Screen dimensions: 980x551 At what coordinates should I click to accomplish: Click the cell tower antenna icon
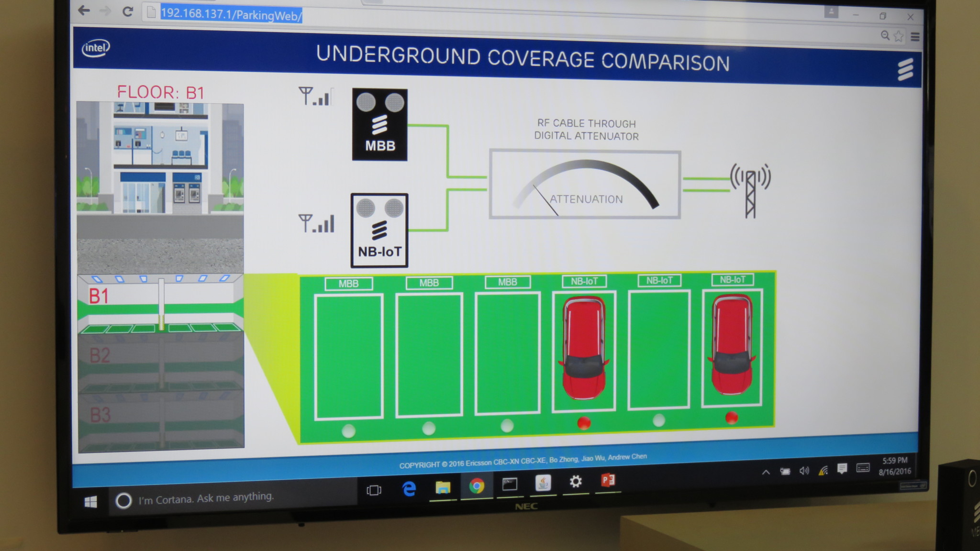click(x=750, y=190)
